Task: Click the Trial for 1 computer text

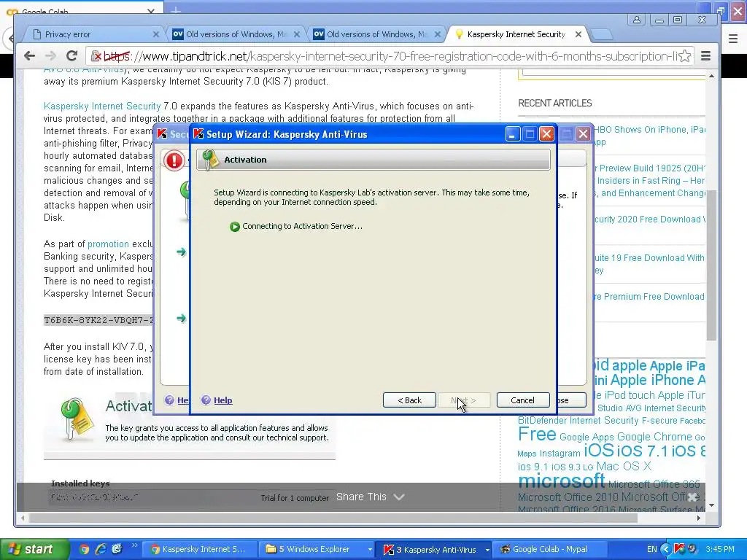Action: point(295,497)
